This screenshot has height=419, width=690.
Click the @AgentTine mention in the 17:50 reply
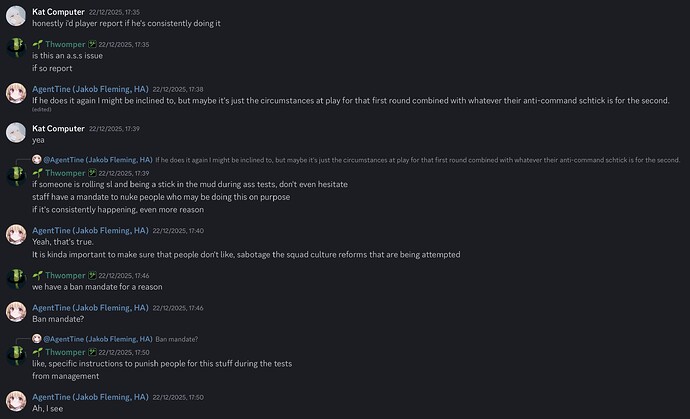click(97, 339)
